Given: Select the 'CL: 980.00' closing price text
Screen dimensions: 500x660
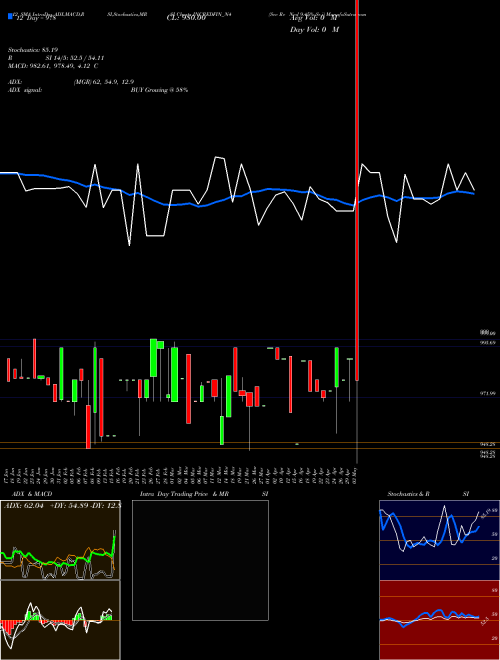Looking at the screenshot, I should [x=188, y=18].
